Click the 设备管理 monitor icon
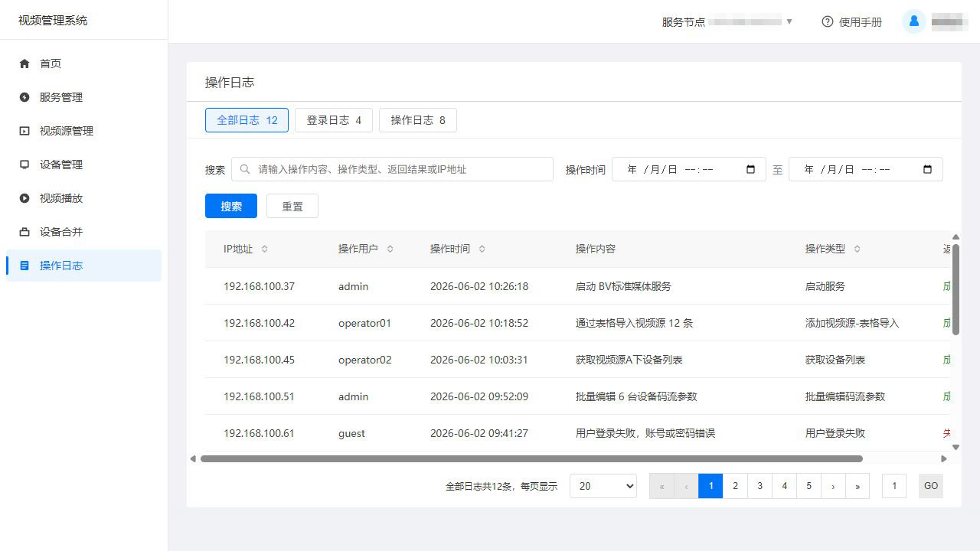The width and height of the screenshot is (980, 551). 24,165
